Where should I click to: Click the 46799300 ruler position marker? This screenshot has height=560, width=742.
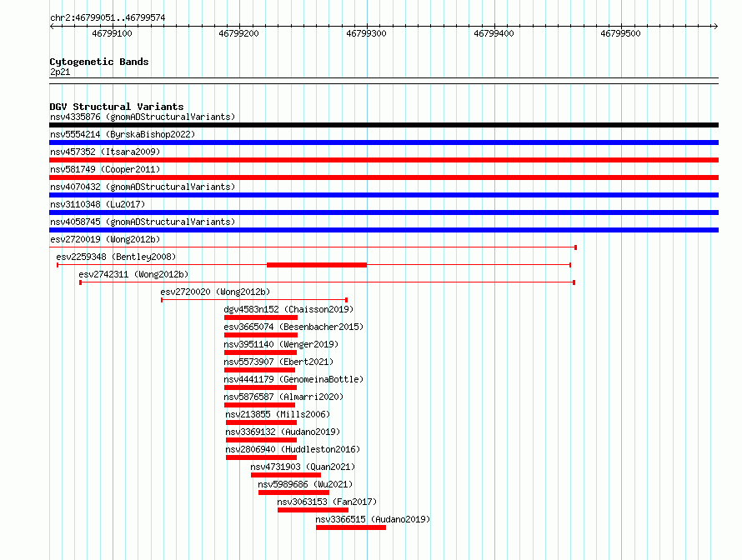tap(366, 33)
